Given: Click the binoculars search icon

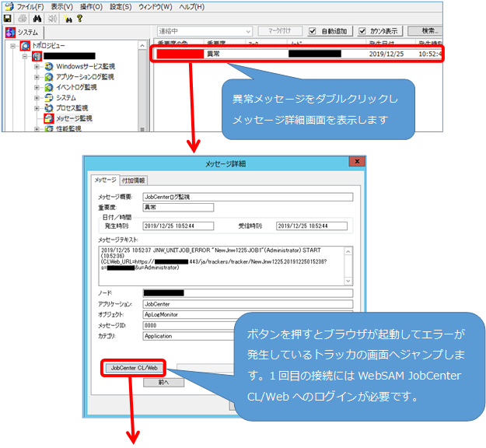Looking at the screenshot, I should 38,18.
